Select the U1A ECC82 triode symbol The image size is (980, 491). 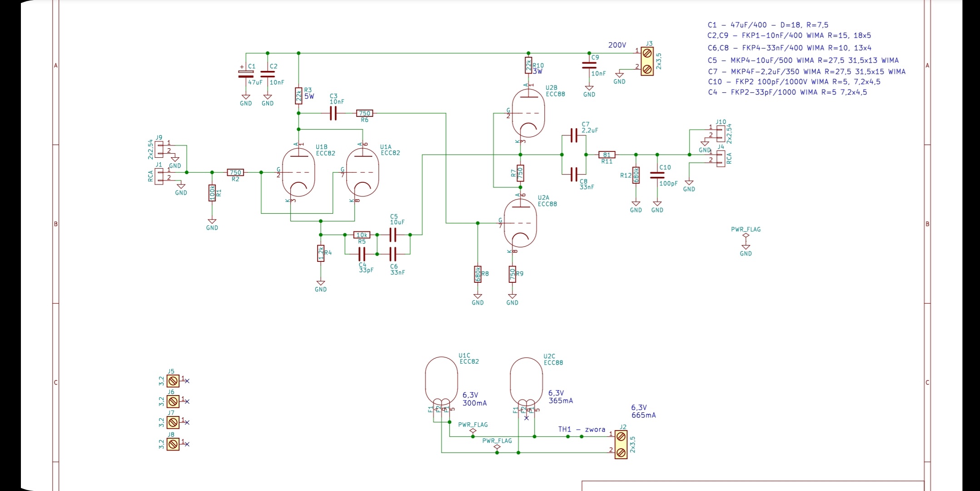[x=363, y=173]
